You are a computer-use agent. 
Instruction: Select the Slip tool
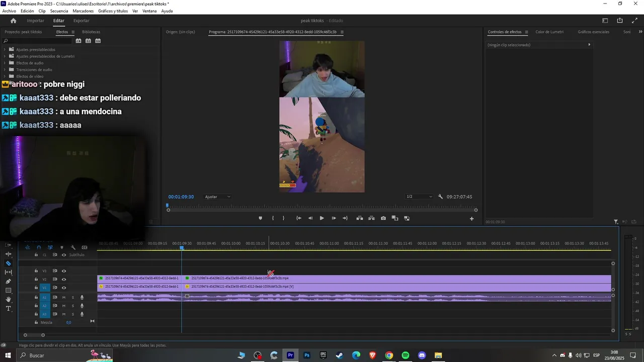tap(8, 272)
